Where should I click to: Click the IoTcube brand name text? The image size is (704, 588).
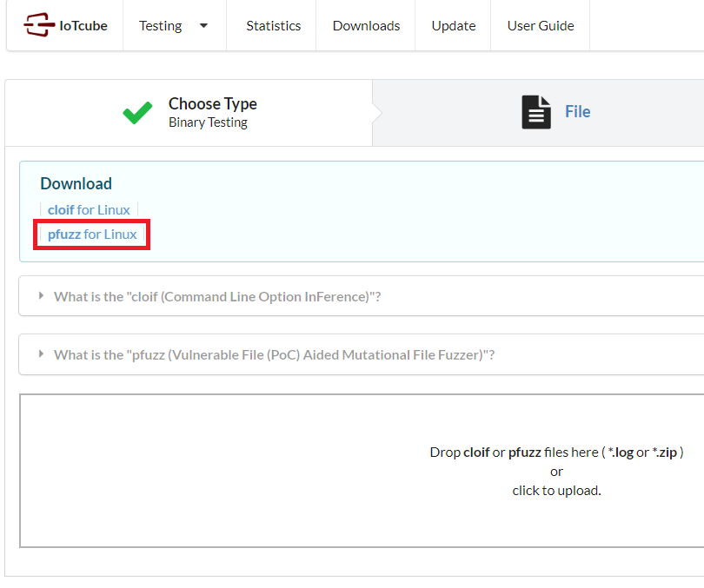click(x=83, y=26)
